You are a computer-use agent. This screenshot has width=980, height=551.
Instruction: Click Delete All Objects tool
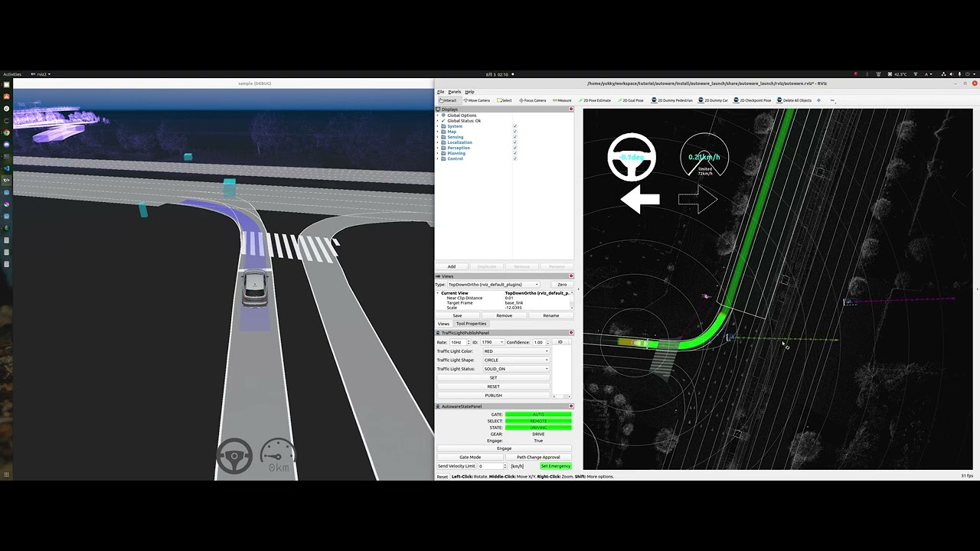pos(795,100)
